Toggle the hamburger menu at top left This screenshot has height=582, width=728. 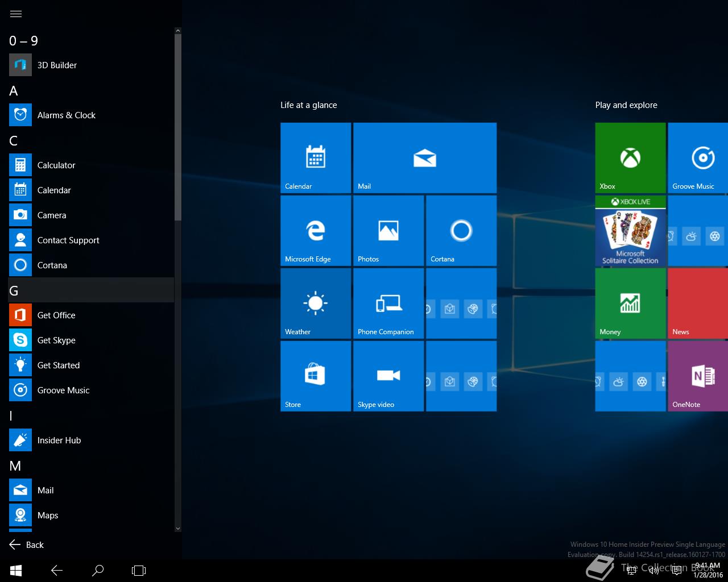pyautogui.click(x=16, y=14)
